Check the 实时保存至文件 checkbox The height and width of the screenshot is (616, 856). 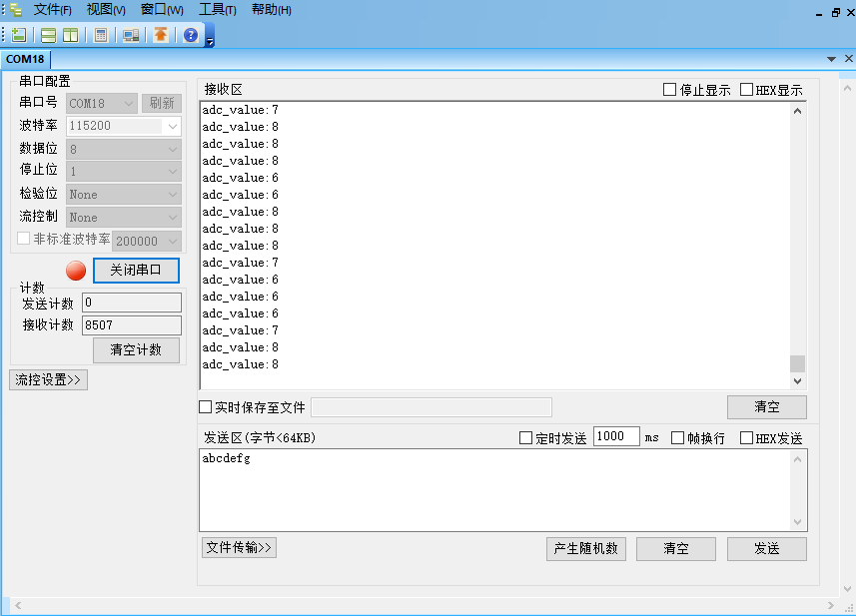click(206, 407)
